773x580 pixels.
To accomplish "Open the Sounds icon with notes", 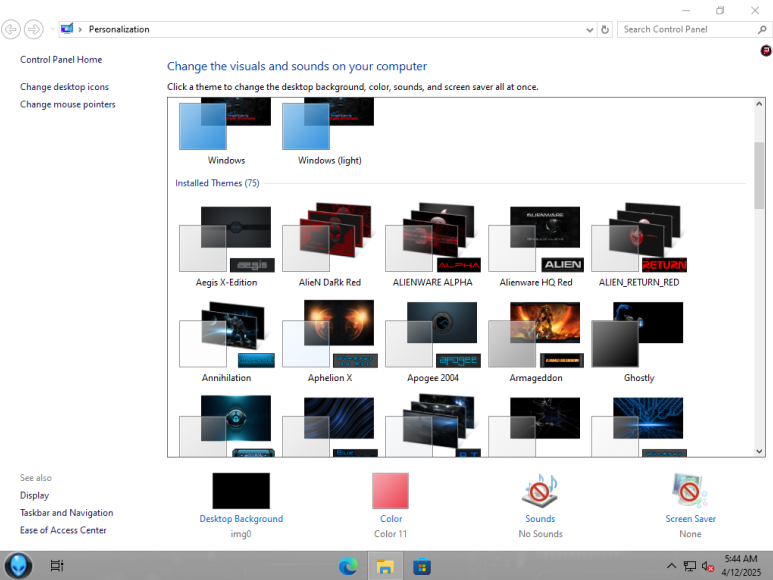I will [x=540, y=491].
